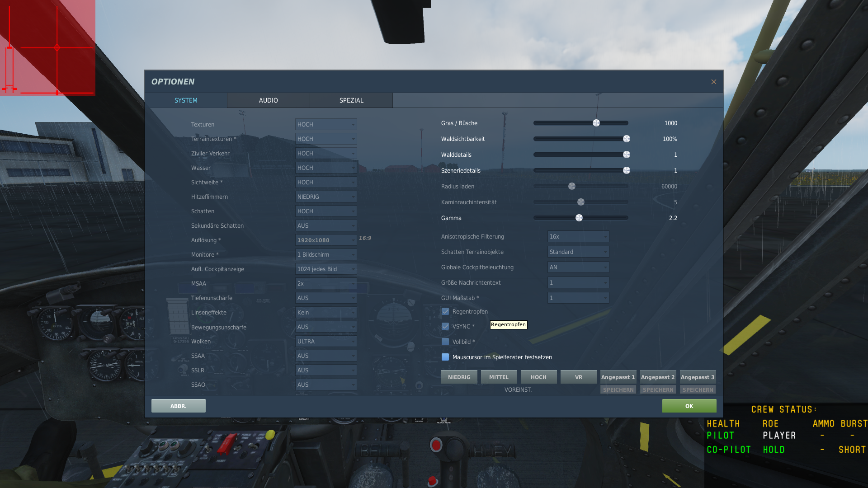This screenshot has width=868, height=488.
Task: Click the Radius laden slider handle
Action: tap(572, 186)
